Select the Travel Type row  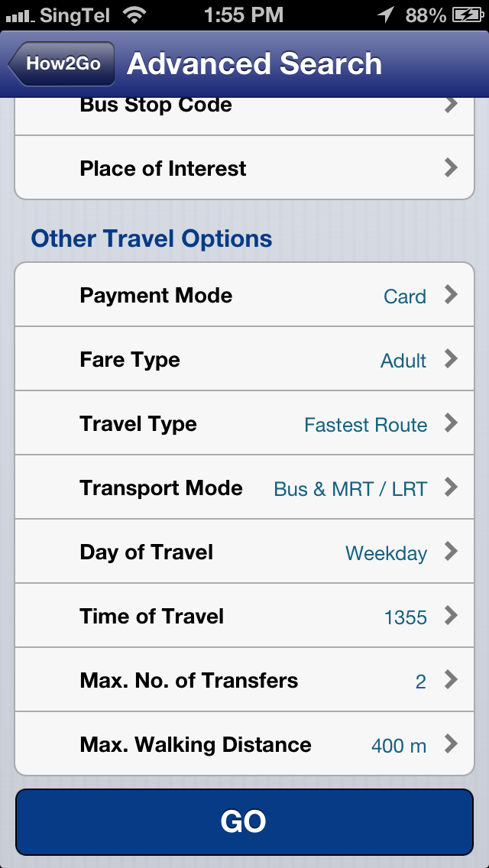tap(244, 424)
